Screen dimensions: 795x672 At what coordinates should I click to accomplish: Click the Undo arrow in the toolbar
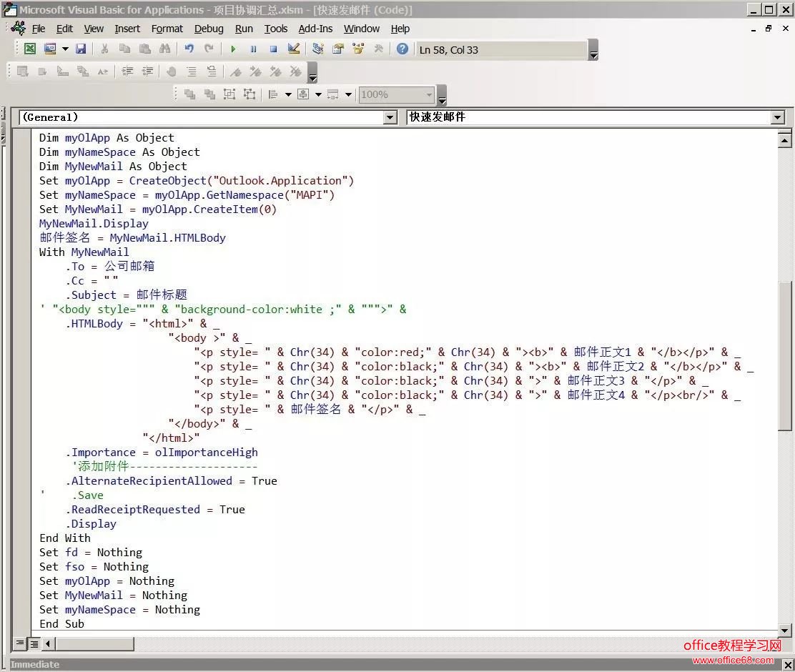pos(189,49)
